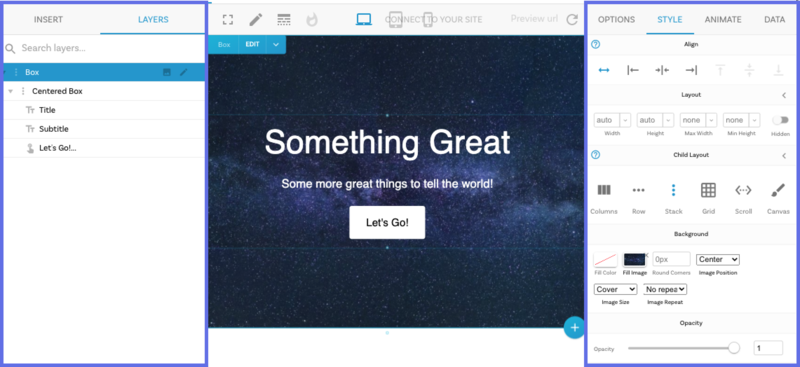Click the blue plus add button on canvas
Image resolution: width=800 pixels, height=367 pixels.
[574, 328]
